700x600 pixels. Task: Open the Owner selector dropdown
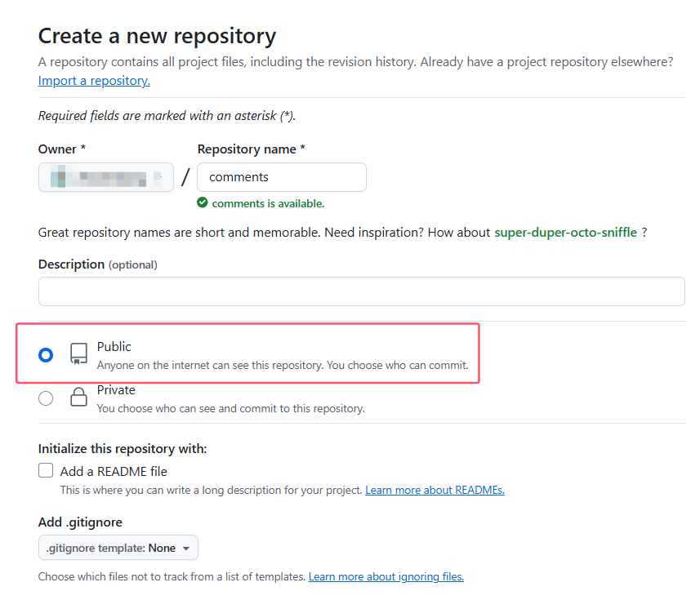(105, 177)
